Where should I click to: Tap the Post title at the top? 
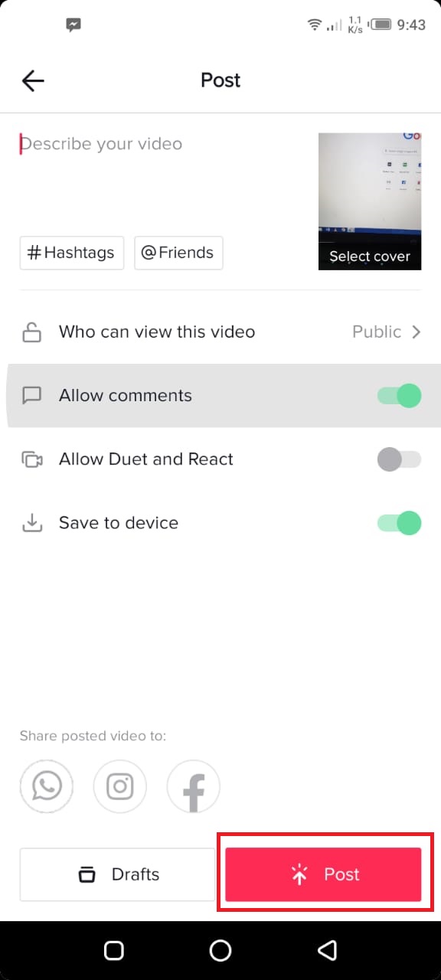(x=220, y=80)
